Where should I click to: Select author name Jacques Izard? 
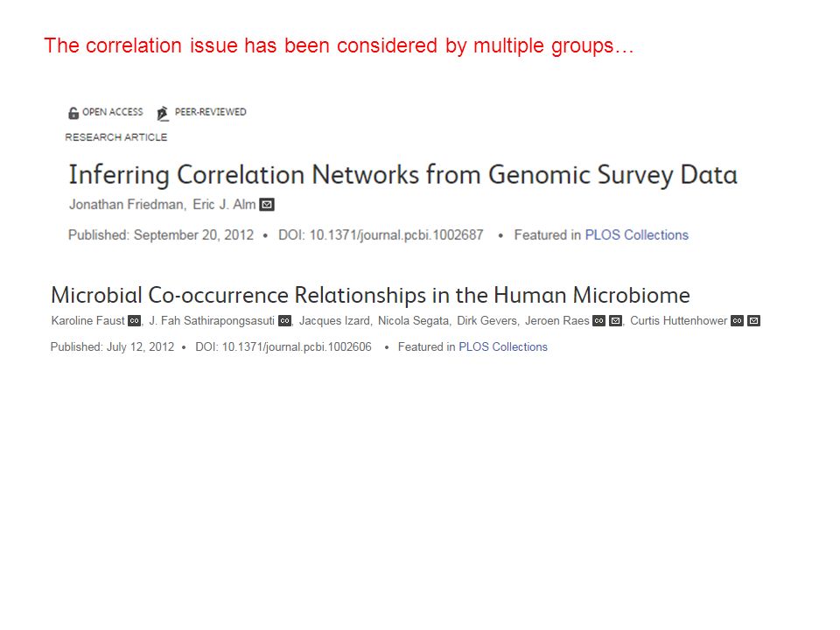click(x=334, y=321)
